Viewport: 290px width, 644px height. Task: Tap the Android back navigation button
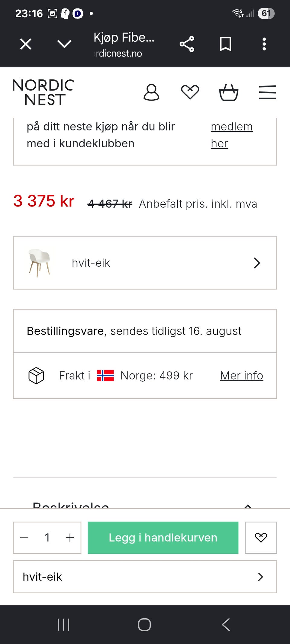[226, 625]
